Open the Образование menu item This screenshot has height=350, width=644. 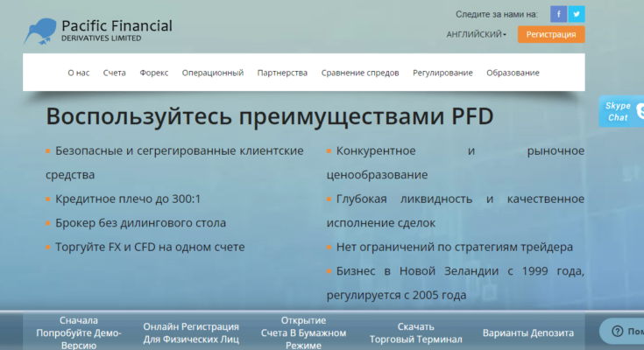(x=513, y=73)
